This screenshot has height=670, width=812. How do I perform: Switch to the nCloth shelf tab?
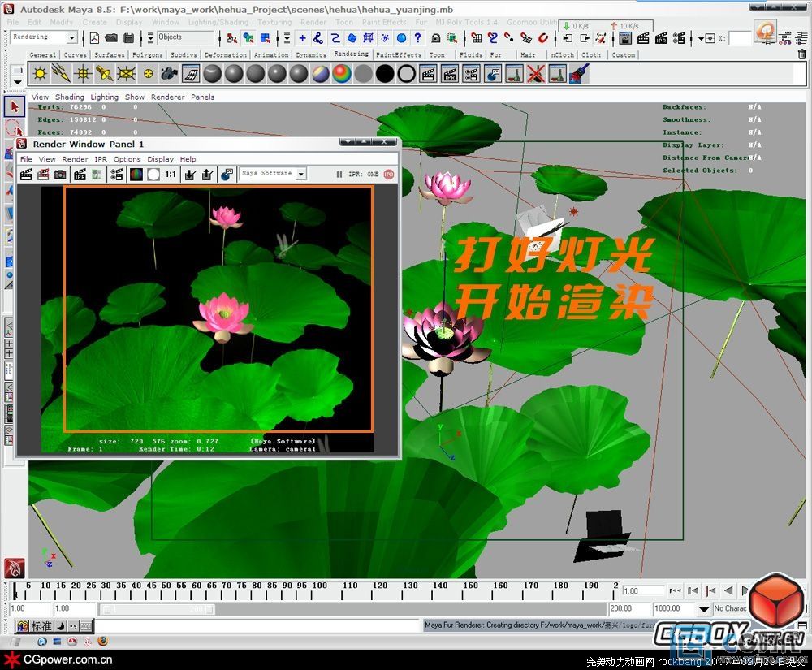pos(563,55)
